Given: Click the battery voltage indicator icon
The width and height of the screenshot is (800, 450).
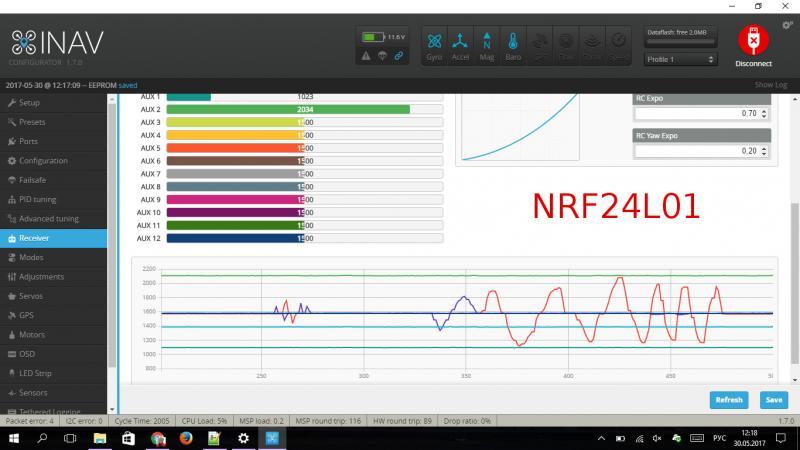Looking at the screenshot, I should point(370,37).
